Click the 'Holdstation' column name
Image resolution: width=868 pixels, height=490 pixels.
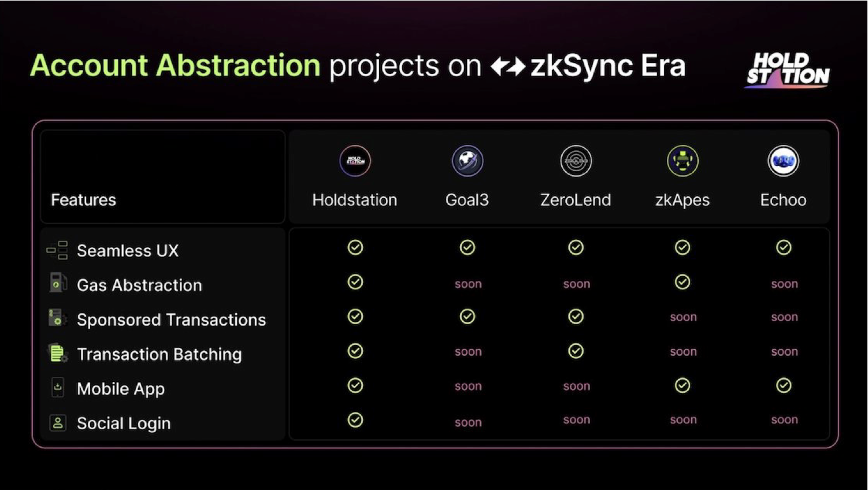[355, 200]
